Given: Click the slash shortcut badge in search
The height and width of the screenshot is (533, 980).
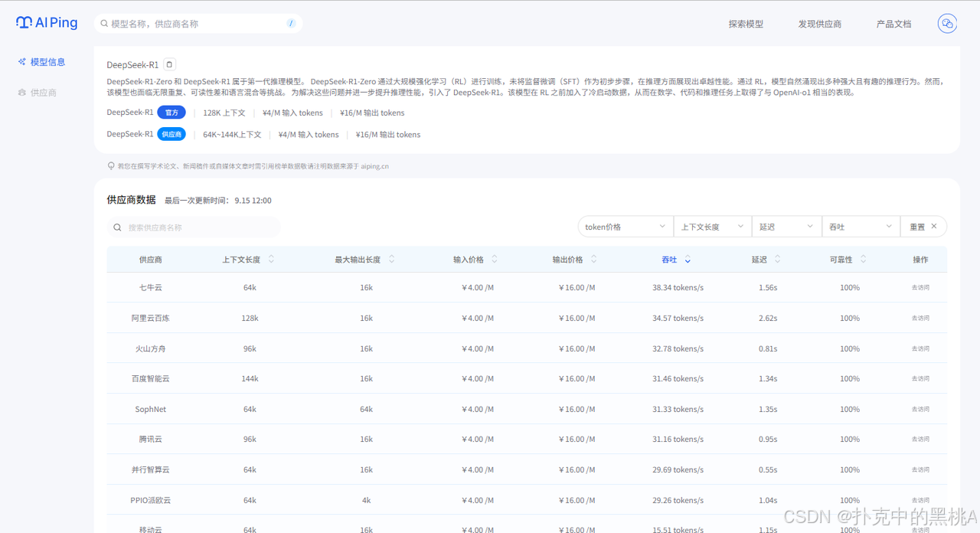Looking at the screenshot, I should pyautogui.click(x=291, y=24).
